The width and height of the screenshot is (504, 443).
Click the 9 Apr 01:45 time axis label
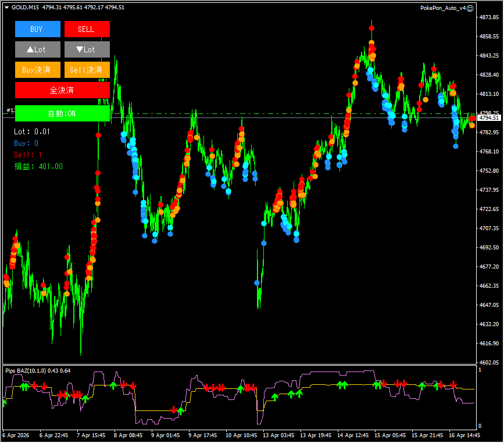(165, 435)
